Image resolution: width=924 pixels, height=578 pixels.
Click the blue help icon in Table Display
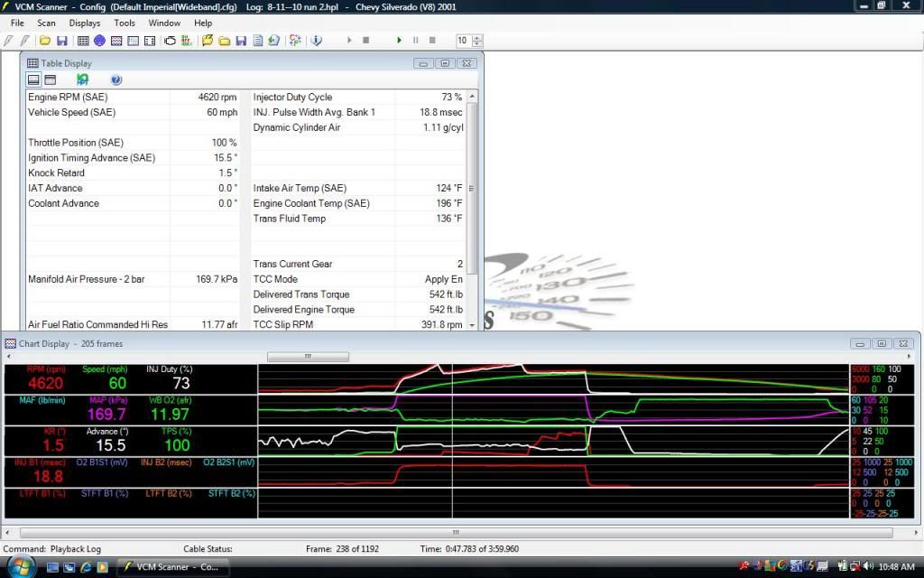pos(116,79)
